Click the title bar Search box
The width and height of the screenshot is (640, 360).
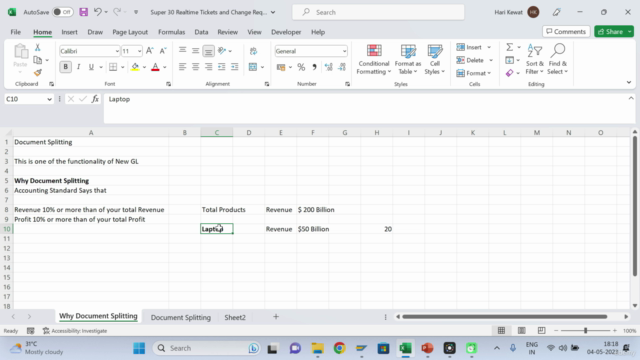point(378,12)
